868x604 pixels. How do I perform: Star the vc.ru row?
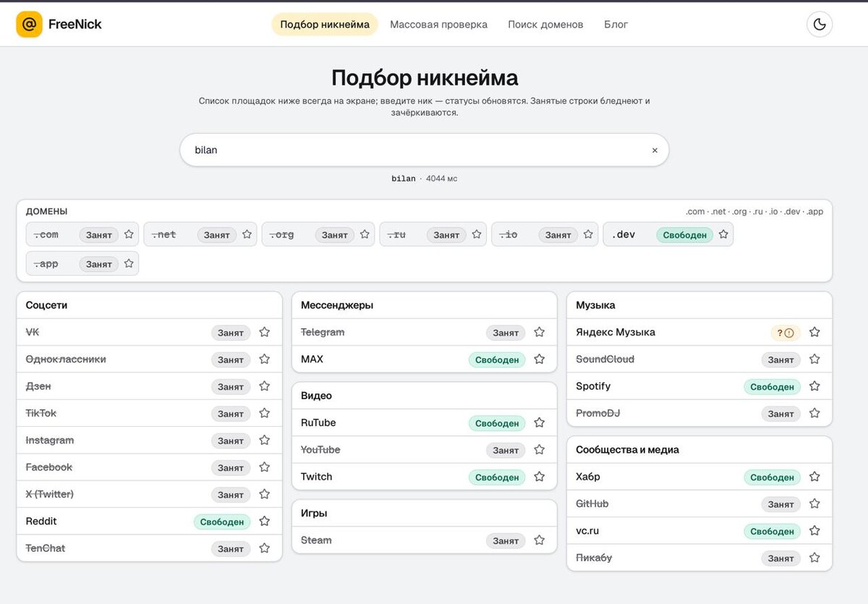click(x=814, y=531)
